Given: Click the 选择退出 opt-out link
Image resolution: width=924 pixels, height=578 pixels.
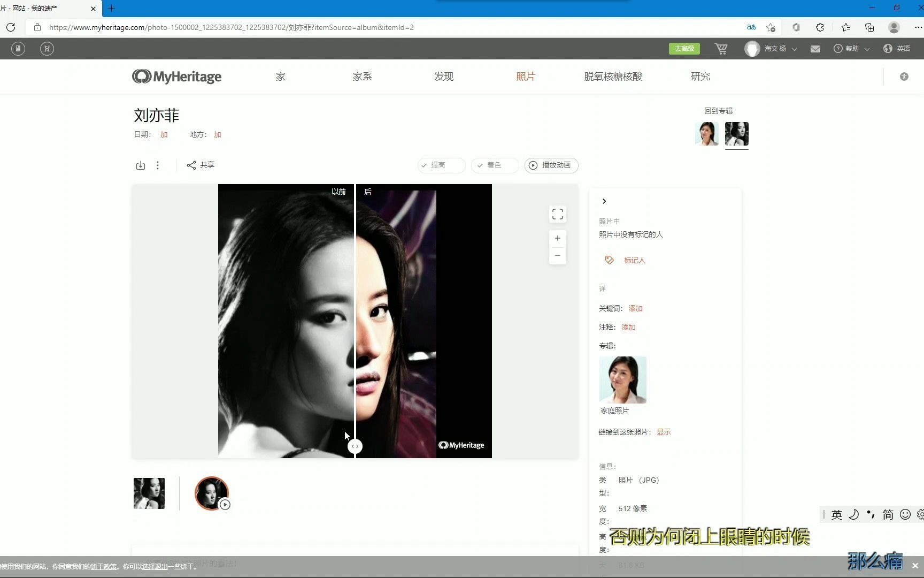Looking at the screenshot, I should click(x=155, y=566).
